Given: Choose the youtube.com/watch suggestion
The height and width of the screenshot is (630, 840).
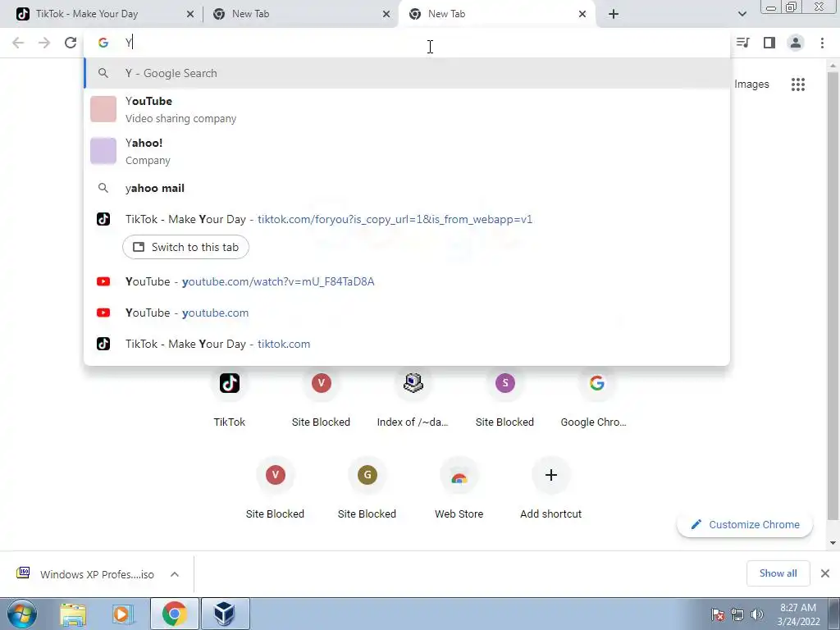Looking at the screenshot, I should (407, 282).
